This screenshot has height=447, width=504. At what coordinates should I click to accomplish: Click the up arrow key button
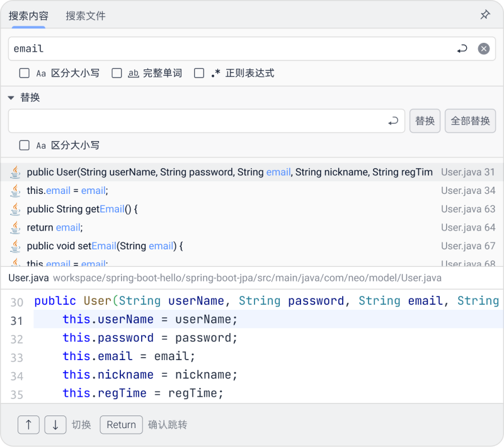pyautogui.click(x=28, y=425)
